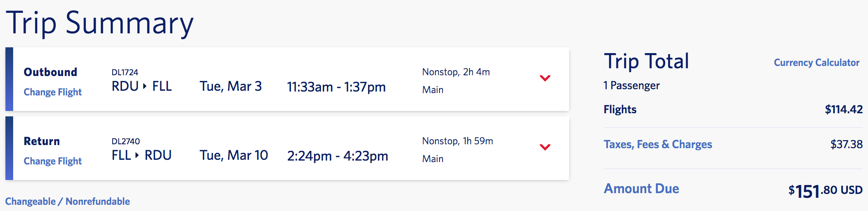Select the DL1724 flight number

coord(125,73)
